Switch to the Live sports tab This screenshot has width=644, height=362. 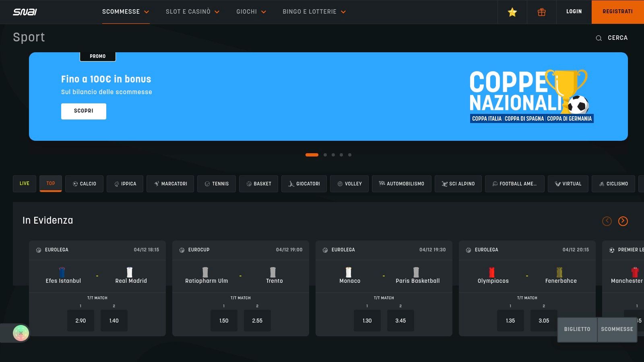click(x=25, y=184)
